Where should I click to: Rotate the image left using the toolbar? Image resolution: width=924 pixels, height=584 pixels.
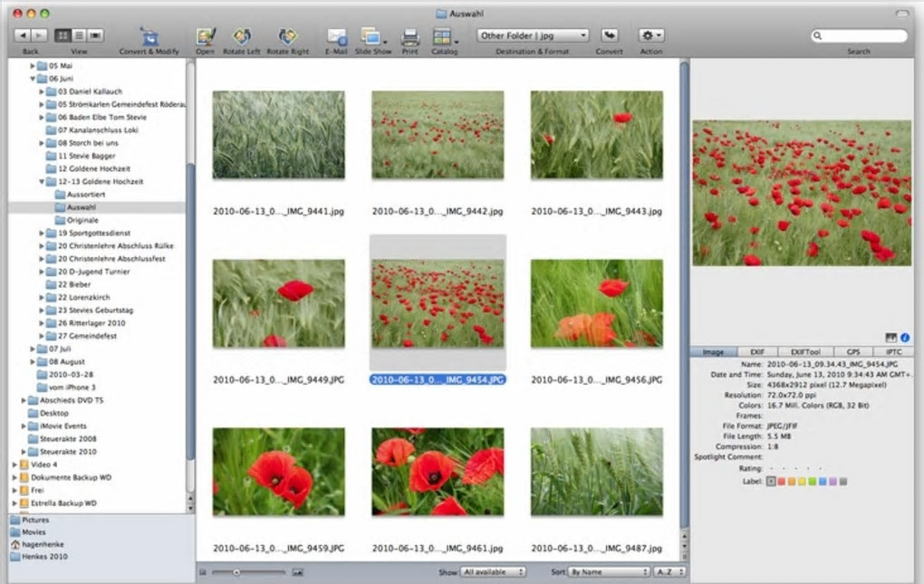241,37
